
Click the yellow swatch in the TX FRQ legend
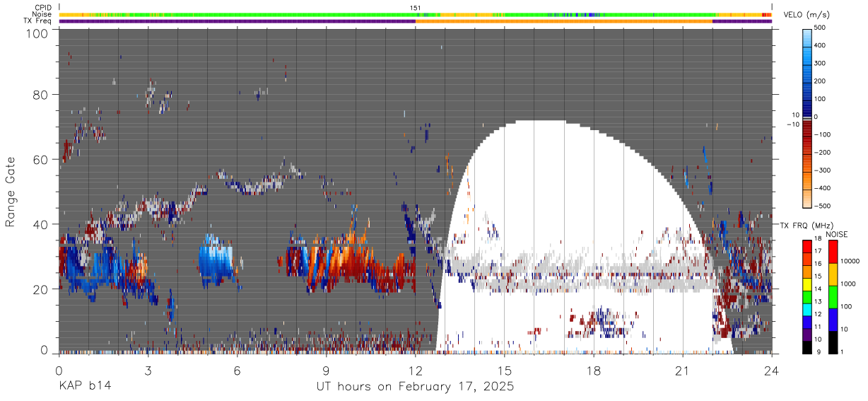(807, 284)
